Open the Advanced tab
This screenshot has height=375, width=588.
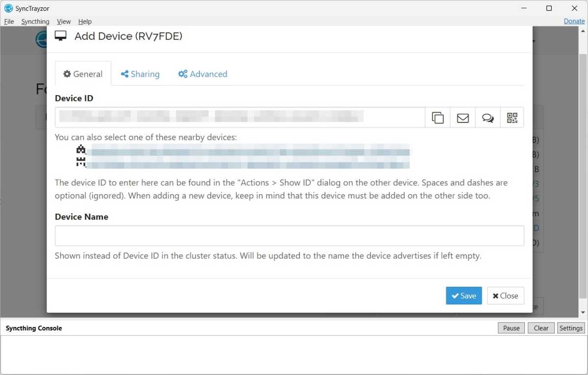tap(203, 74)
